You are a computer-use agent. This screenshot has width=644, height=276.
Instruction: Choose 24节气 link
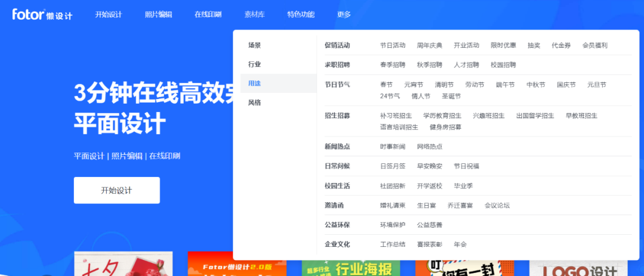click(x=390, y=96)
